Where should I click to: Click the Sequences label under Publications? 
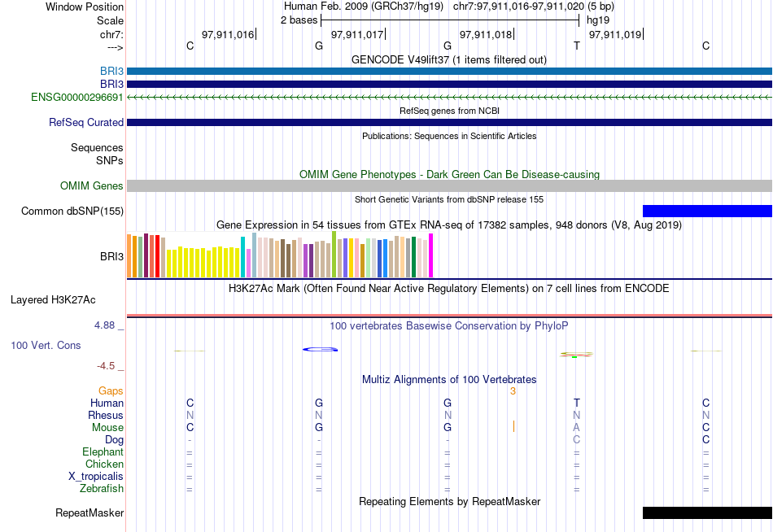[97, 147]
